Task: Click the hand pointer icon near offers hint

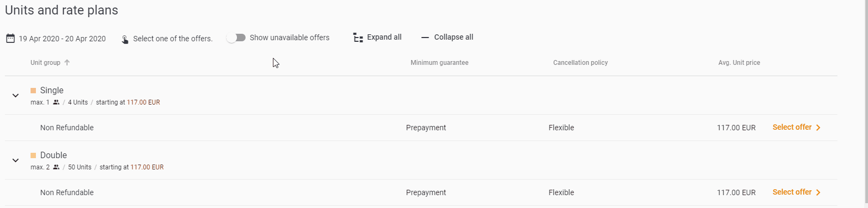Action: (124, 39)
